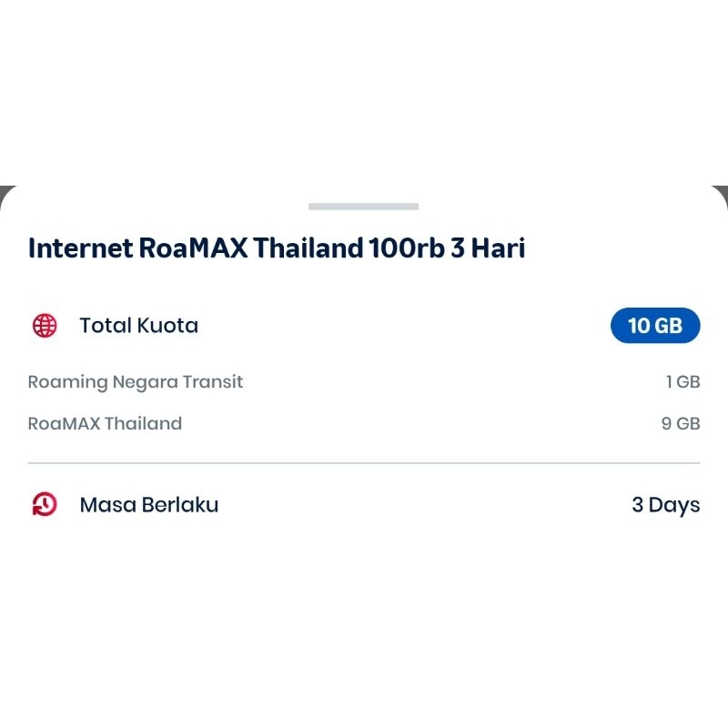Image resolution: width=728 pixels, height=728 pixels.
Task: Click the red globe icon beside Total Kuota
Action: click(x=44, y=326)
